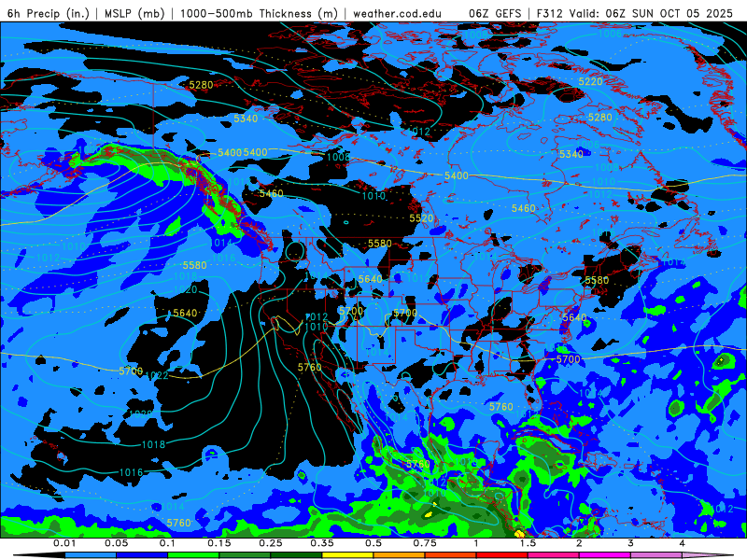Click the 0.15 colorbar label
Screen dimensions: 747x560
pos(219,543)
